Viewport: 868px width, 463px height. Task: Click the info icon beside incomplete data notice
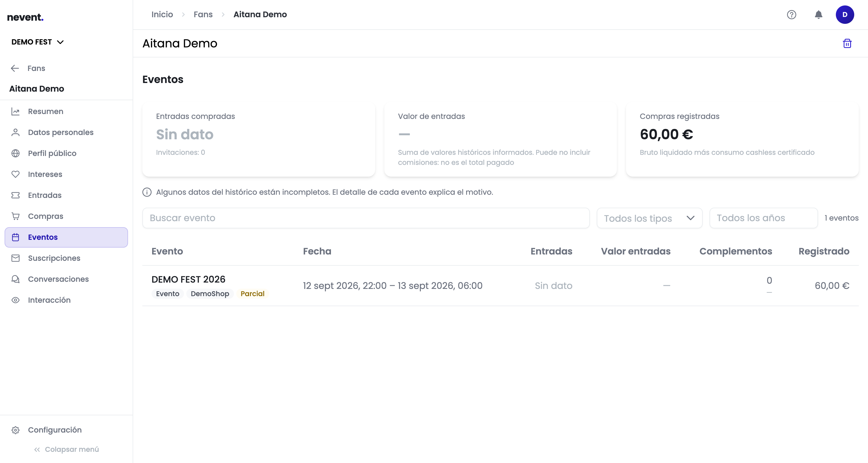(x=147, y=192)
